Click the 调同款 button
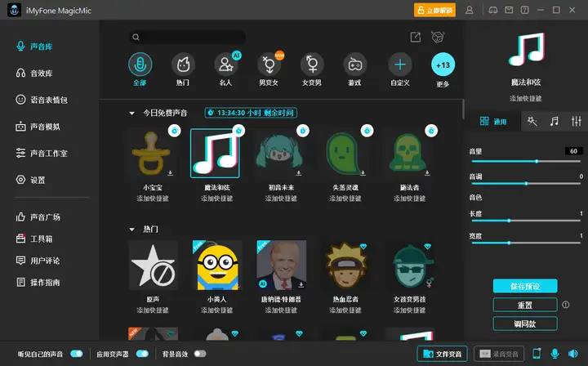The height and width of the screenshot is (366, 588). 525,324
